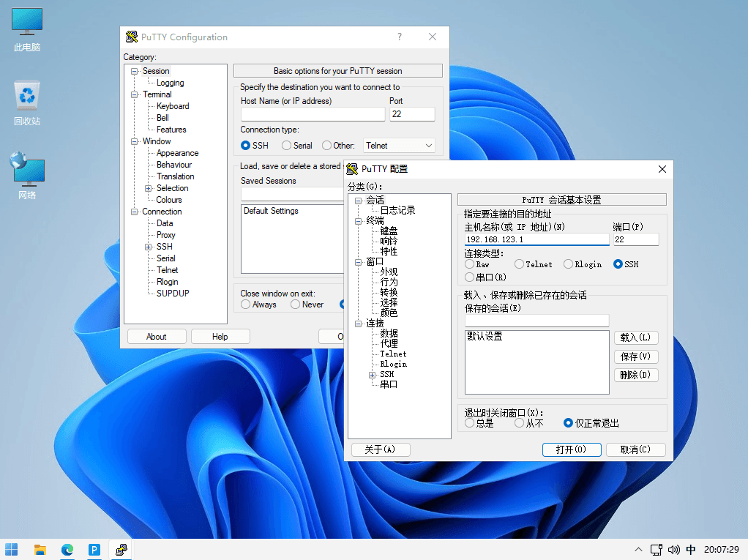Click the Windows Start button on the taskbar

12,550
